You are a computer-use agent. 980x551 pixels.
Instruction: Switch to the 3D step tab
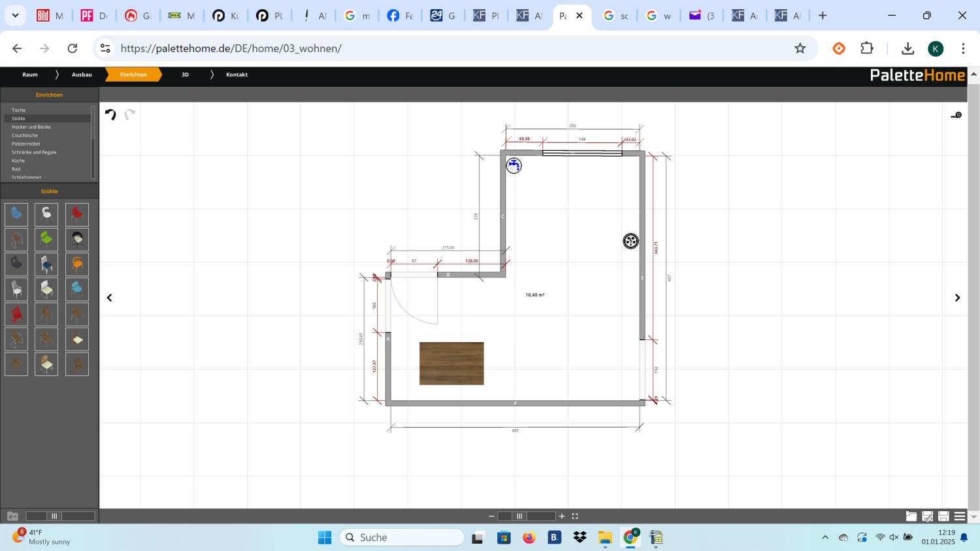185,74
